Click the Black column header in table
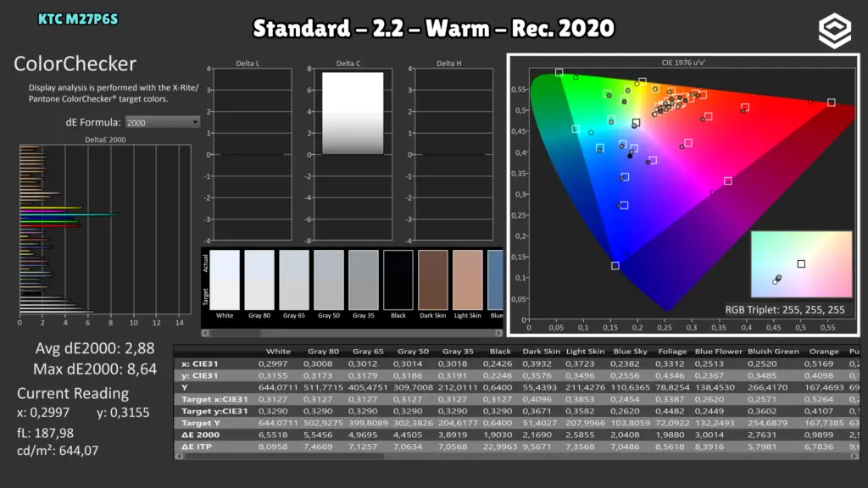The height and width of the screenshot is (488, 868). pyautogui.click(x=500, y=352)
